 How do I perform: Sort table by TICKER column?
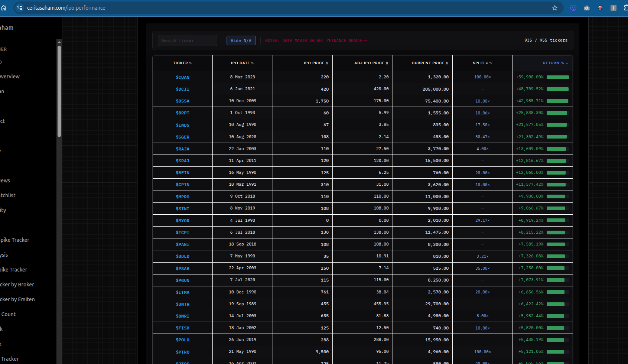[182, 63]
